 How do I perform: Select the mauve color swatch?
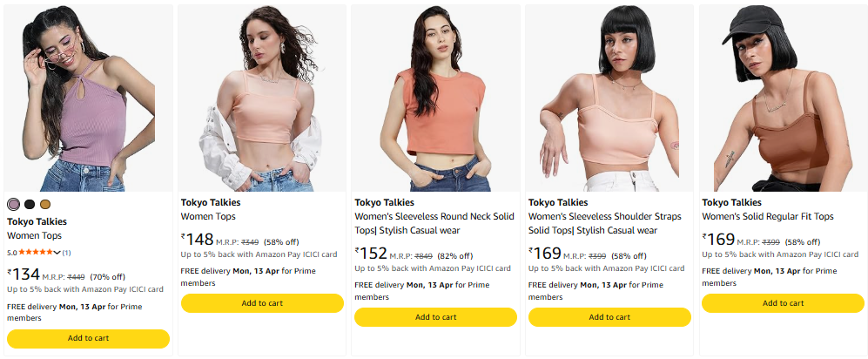tap(13, 204)
